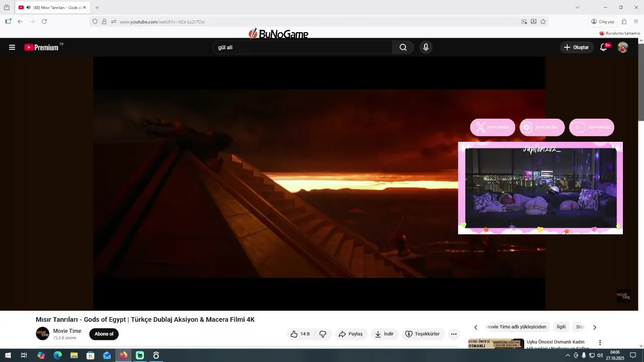Screen dimensions: 644x362
Task: Like the video with thumbs up
Action: click(x=300, y=334)
